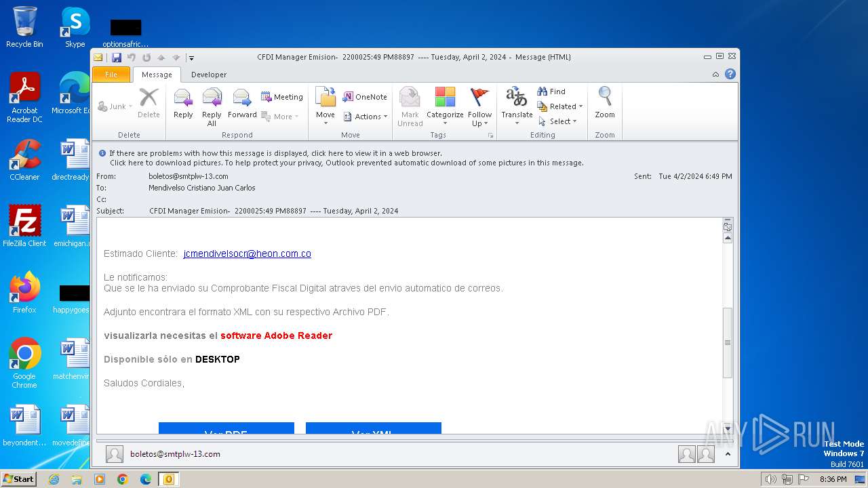Click Previous Item arrow in quick access toolbar
This screenshot has height=488, width=868.
coord(161,58)
